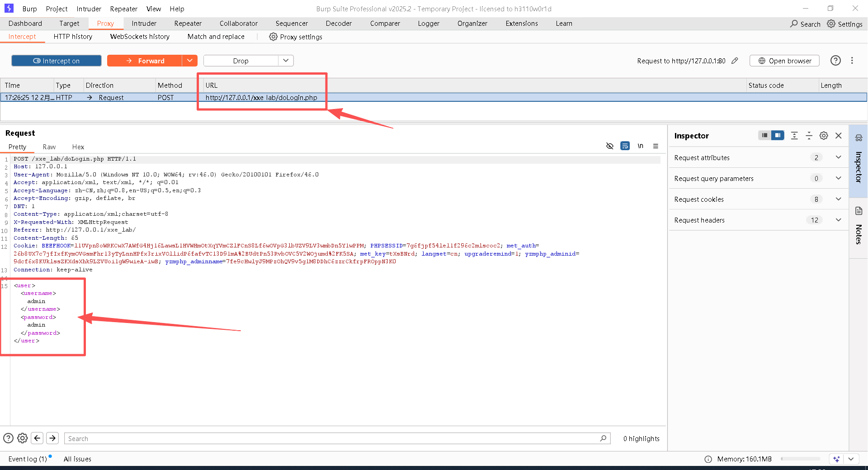Open Inspector settings gear
Screen dimensions: 868x470
pos(824,135)
